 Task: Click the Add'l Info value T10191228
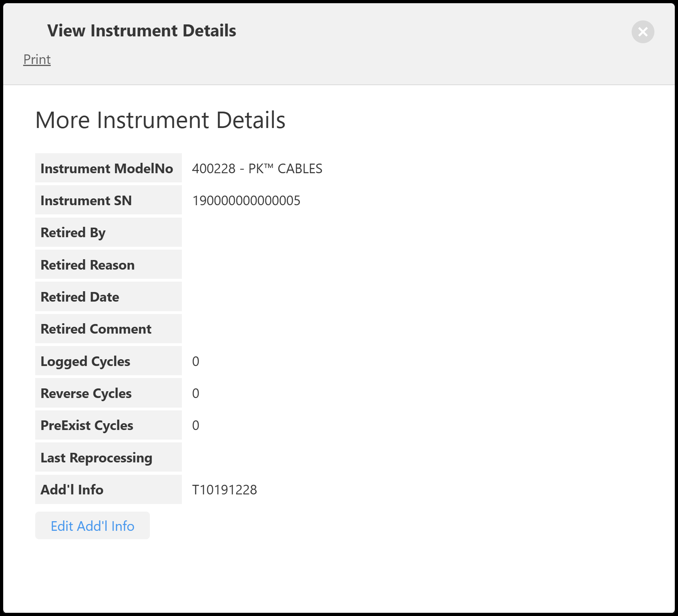(x=224, y=490)
